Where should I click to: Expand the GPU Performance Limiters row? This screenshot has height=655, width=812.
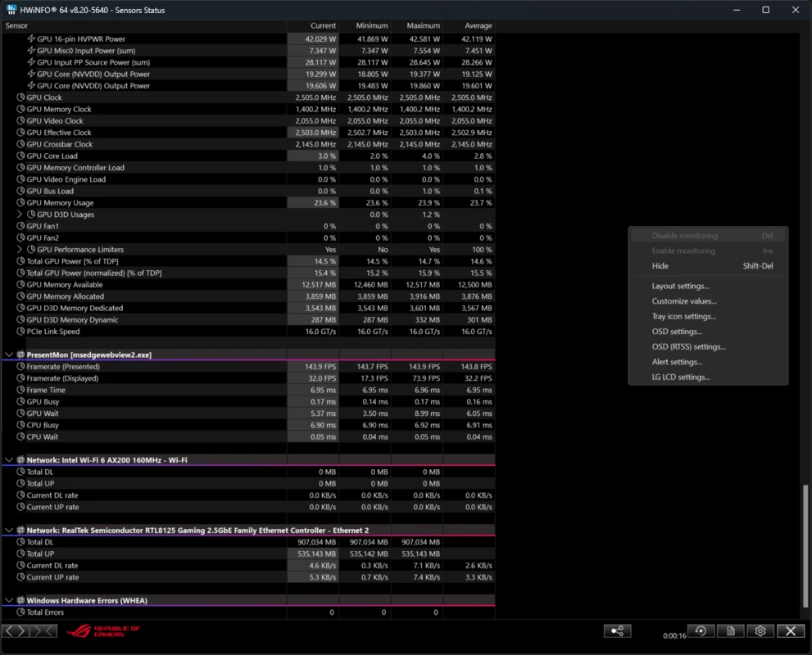(20, 250)
